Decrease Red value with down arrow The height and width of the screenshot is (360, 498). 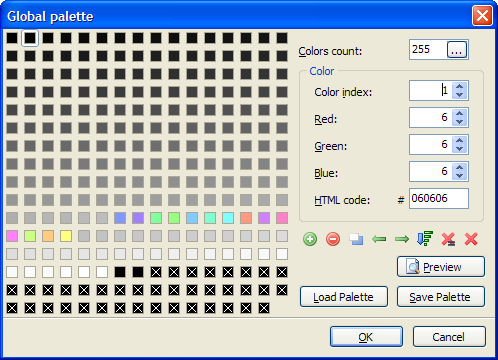(x=460, y=122)
